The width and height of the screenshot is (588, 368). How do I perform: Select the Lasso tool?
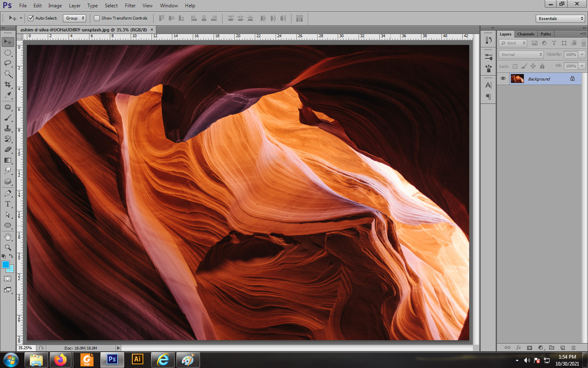click(x=8, y=63)
